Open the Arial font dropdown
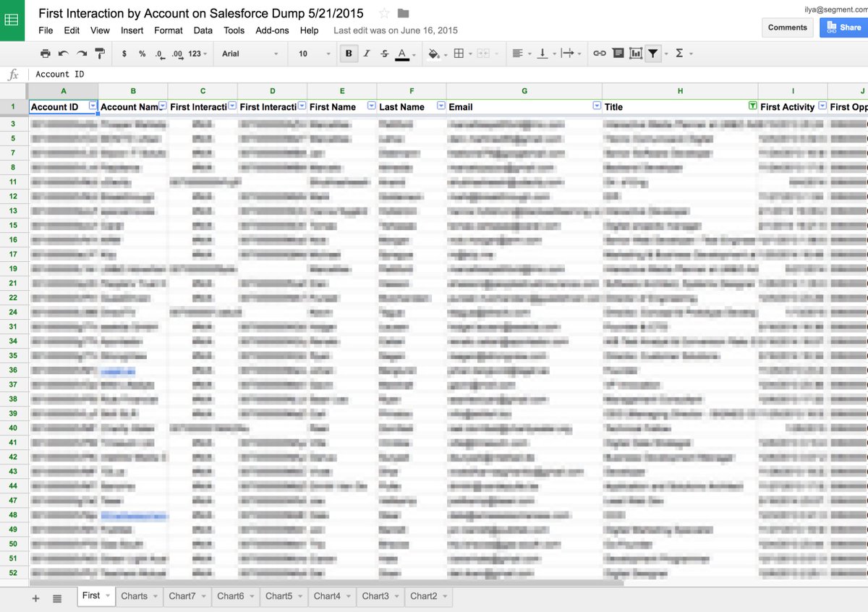This screenshot has height=612, width=868. tap(250, 54)
